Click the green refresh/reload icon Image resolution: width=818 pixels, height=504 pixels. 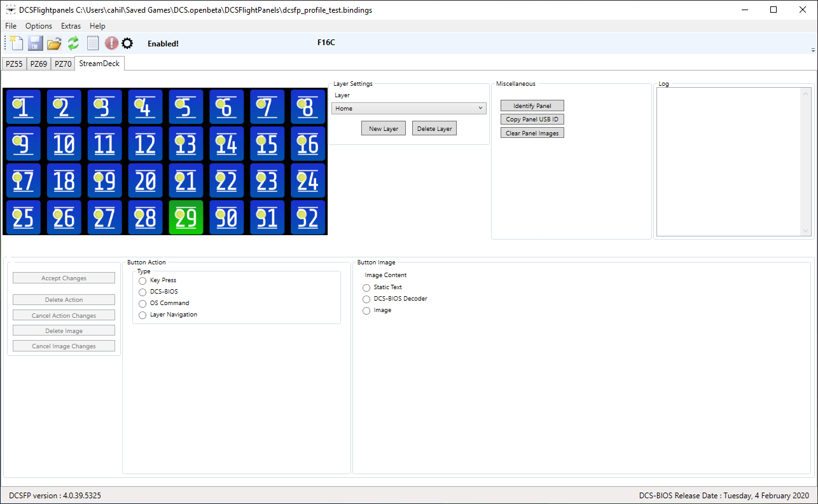(x=73, y=43)
